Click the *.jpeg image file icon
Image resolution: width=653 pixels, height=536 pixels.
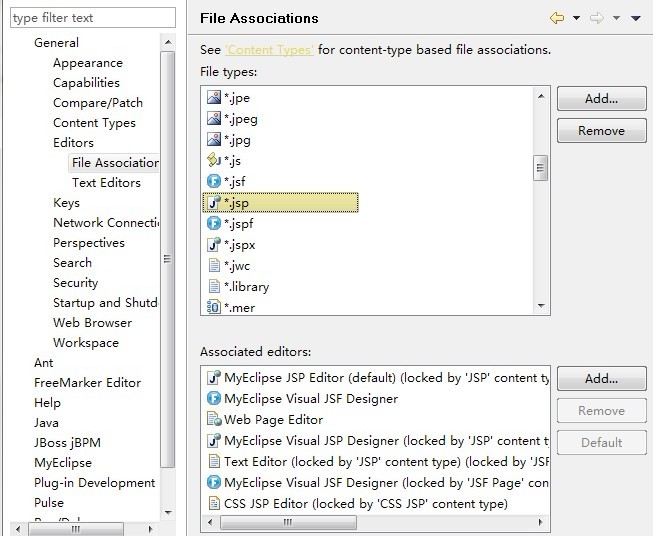[x=214, y=119]
